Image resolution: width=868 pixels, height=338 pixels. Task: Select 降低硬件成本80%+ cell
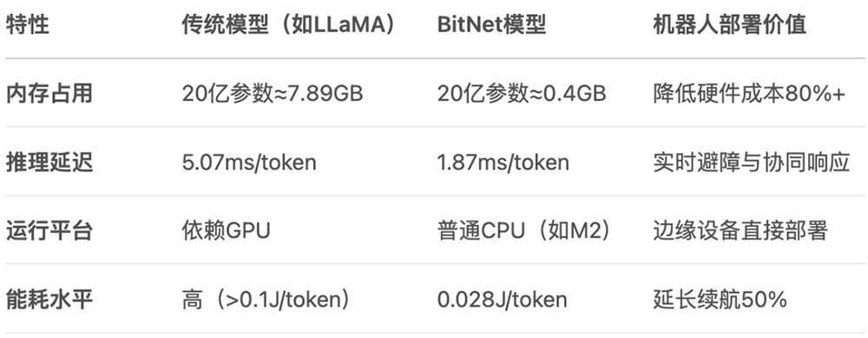point(749,94)
